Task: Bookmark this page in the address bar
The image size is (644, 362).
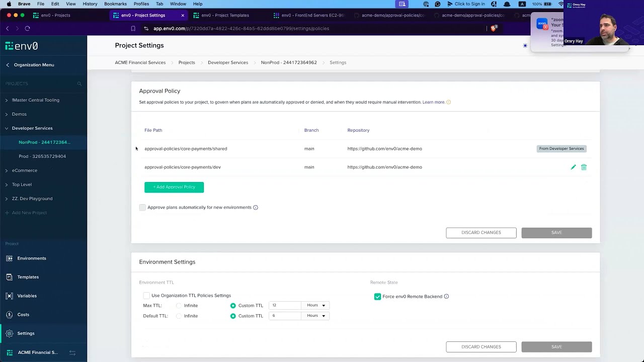Action: point(133,29)
